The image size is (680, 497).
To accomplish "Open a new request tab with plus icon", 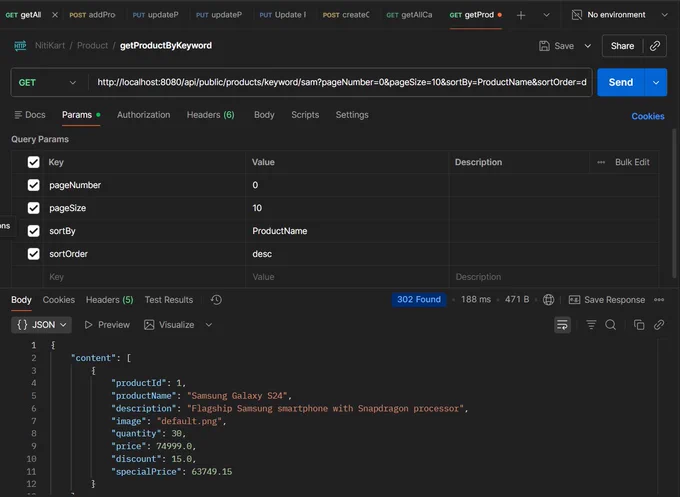I will (x=521, y=15).
